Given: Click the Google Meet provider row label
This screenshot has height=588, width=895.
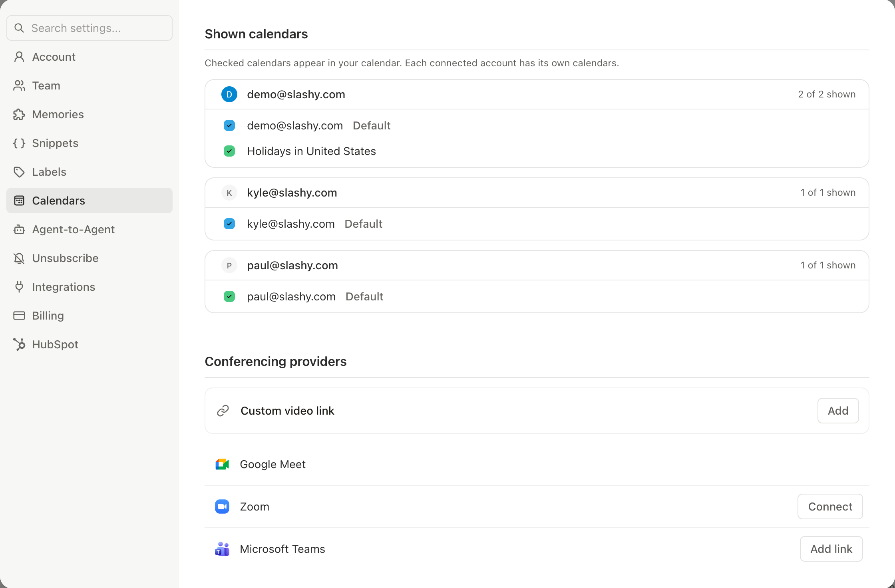Looking at the screenshot, I should (272, 464).
